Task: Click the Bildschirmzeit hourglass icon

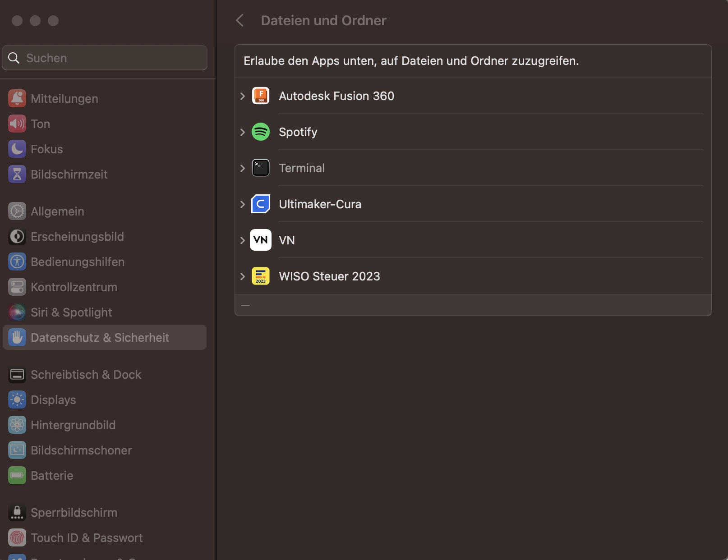Action: [17, 174]
